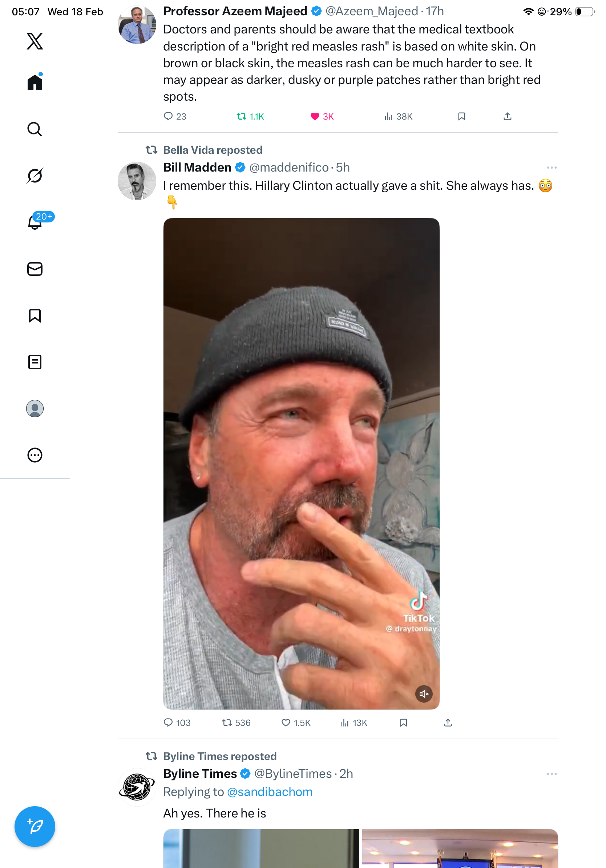
Task: Open the Search page from sidebar
Action: click(x=35, y=129)
